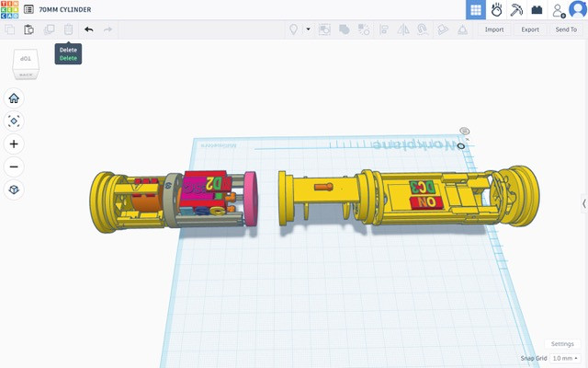Open the Sim Lab hand icon
Image resolution: width=588 pixels, height=368 pixels.
(x=496, y=10)
